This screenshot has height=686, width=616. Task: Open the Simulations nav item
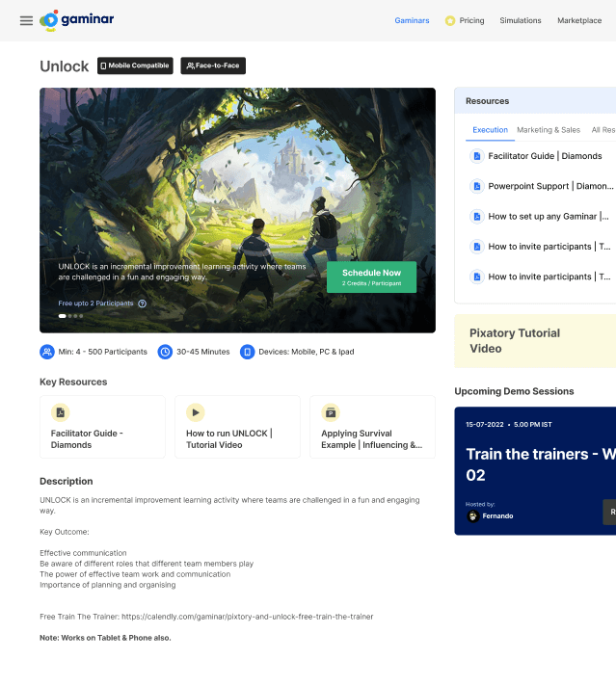point(521,20)
